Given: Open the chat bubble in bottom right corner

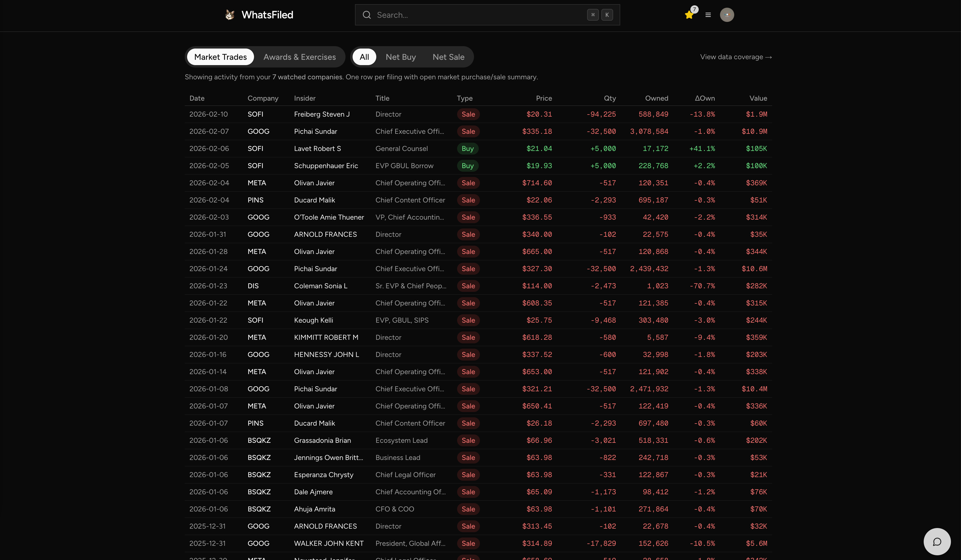Looking at the screenshot, I should (x=937, y=541).
